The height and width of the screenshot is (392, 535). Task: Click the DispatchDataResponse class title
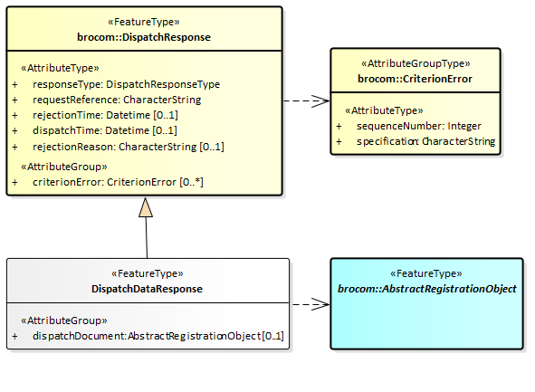[147, 289]
